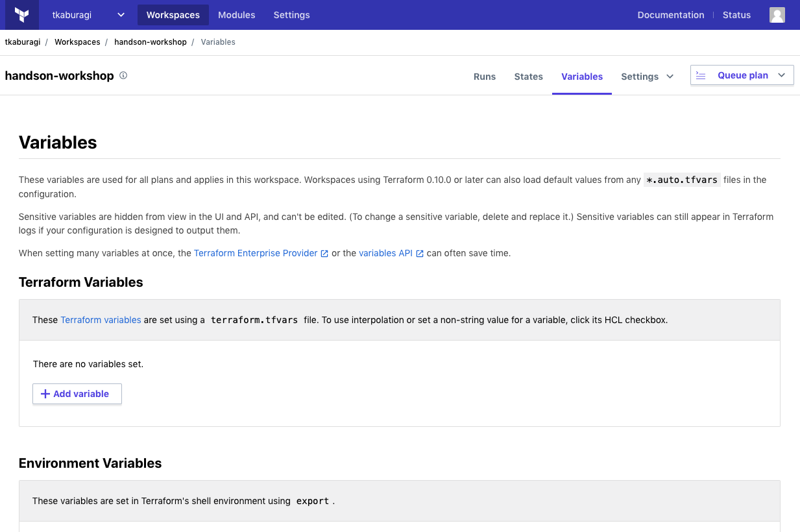Switch to the States tab
The height and width of the screenshot is (532, 800).
528,77
